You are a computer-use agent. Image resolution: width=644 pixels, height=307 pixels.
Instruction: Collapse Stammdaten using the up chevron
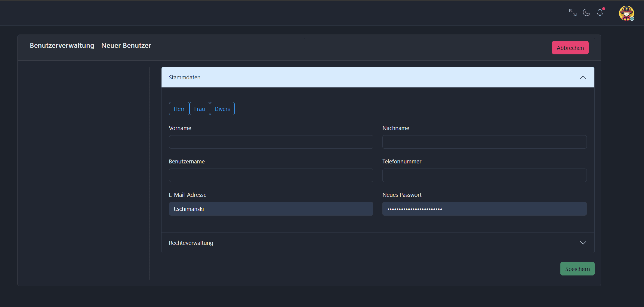(x=583, y=78)
